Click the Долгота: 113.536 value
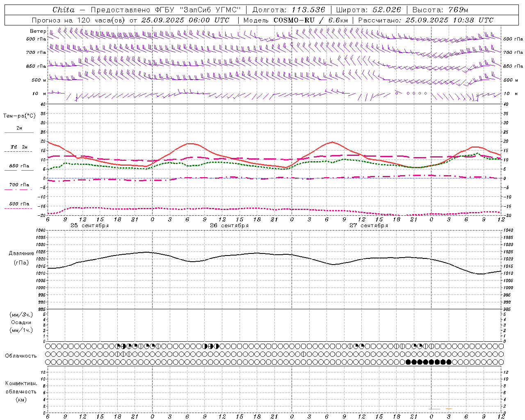525x420 pixels. tap(289, 10)
